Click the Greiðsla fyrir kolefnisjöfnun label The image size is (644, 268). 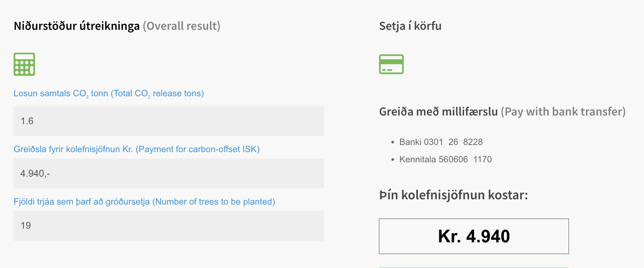click(73, 149)
